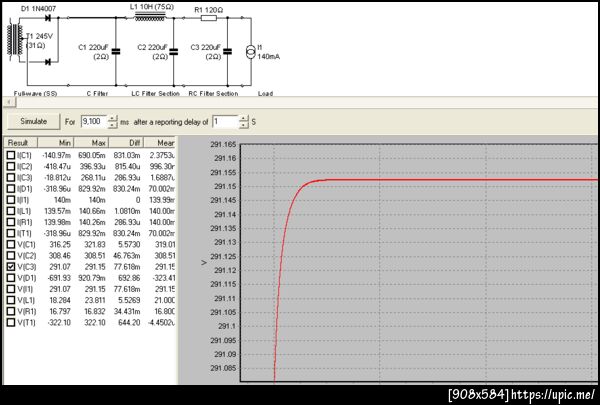This screenshot has width=600, height=405.
Task: Enable the I(T1) result checkbox
Action: click(x=11, y=233)
